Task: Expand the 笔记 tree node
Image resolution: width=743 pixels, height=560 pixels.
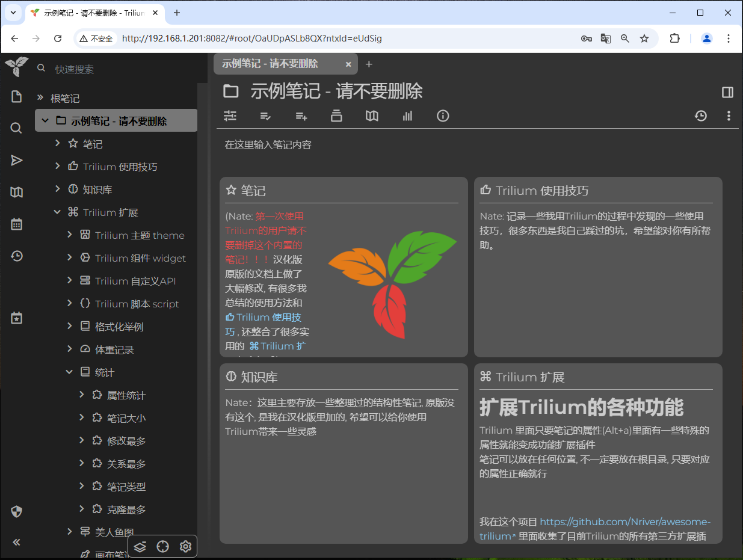Action: [x=58, y=143]
